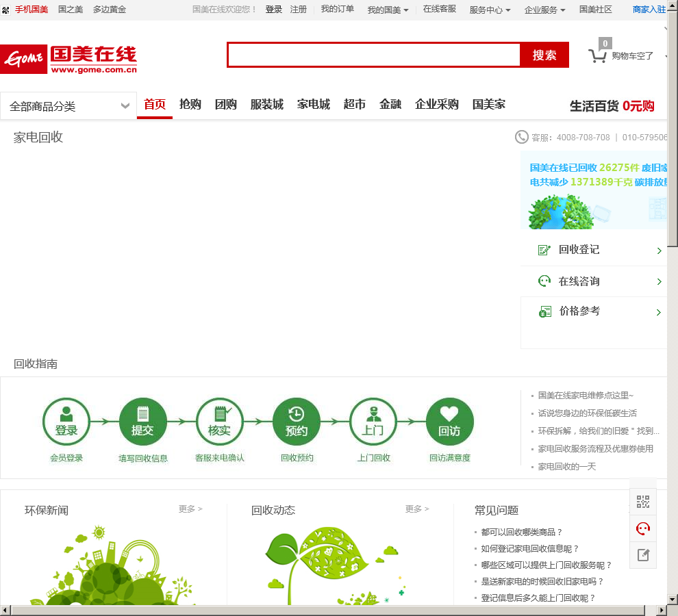Click the 核实 step circle icon

tap(220, 422)
